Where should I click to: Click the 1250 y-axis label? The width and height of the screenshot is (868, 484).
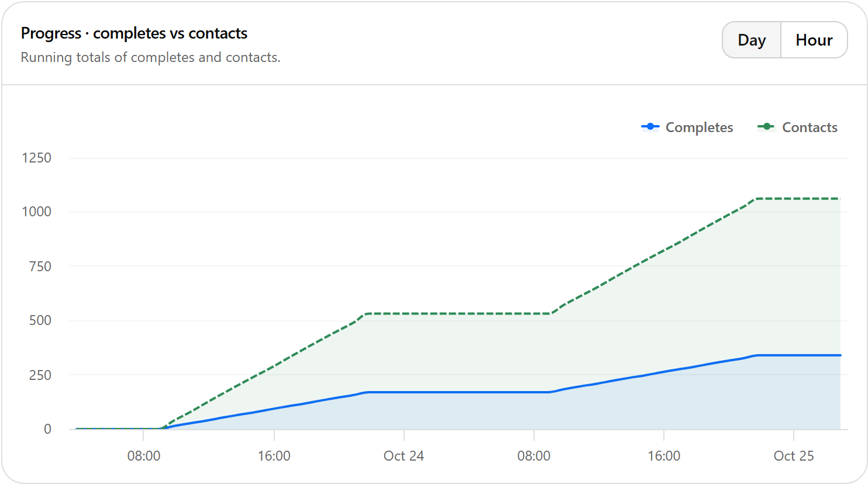[x=36, y=158]
